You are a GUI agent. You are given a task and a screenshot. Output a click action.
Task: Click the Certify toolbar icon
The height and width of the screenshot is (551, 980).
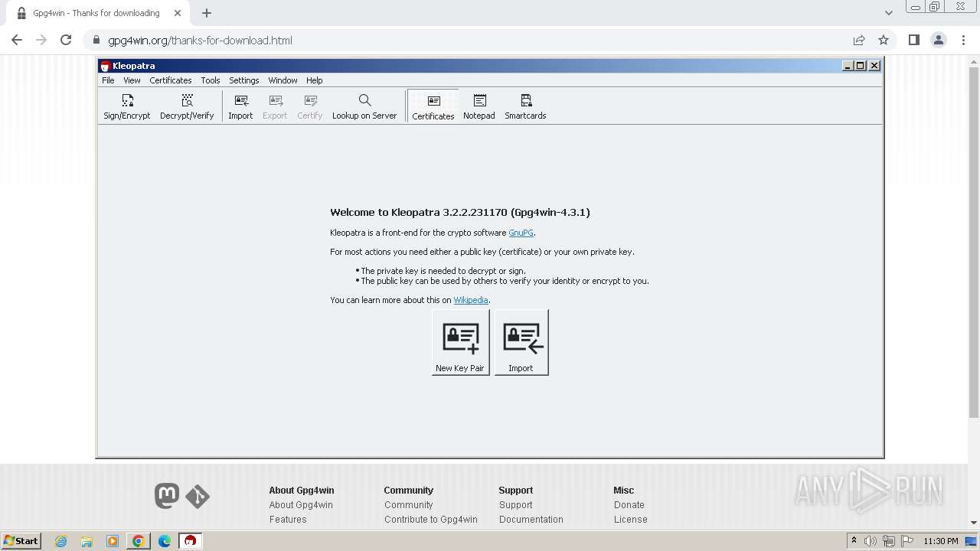[310, 106]
